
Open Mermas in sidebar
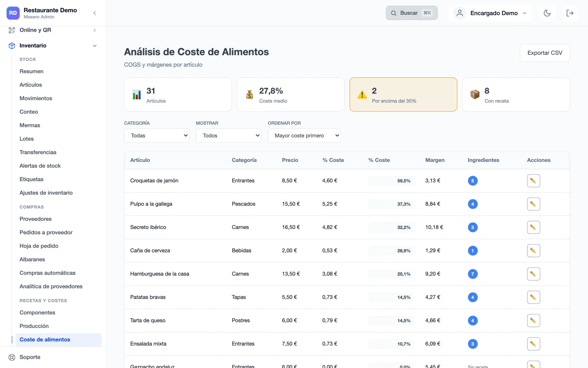(30, 125)
